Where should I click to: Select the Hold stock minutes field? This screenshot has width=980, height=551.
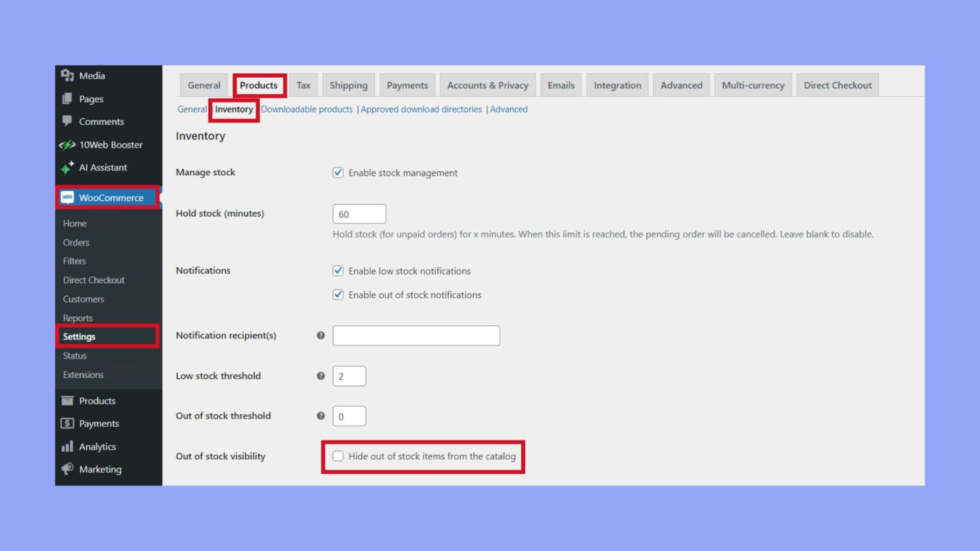point(359,214)
